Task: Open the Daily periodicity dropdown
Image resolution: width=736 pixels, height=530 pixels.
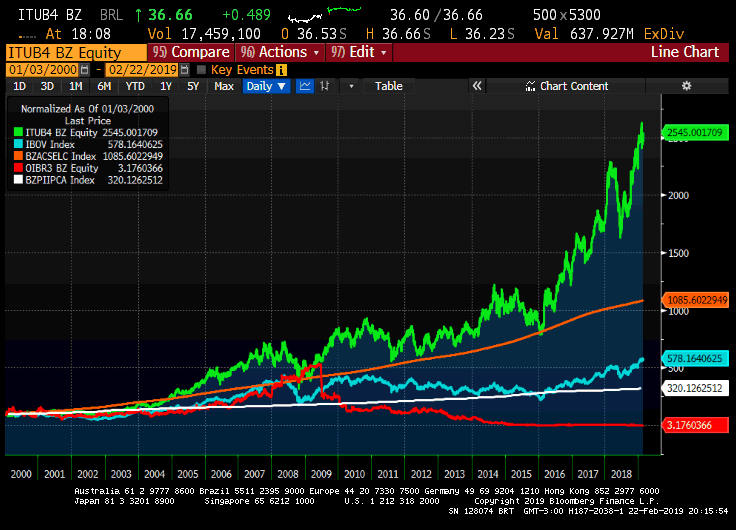Action: (x=266, y=86)
